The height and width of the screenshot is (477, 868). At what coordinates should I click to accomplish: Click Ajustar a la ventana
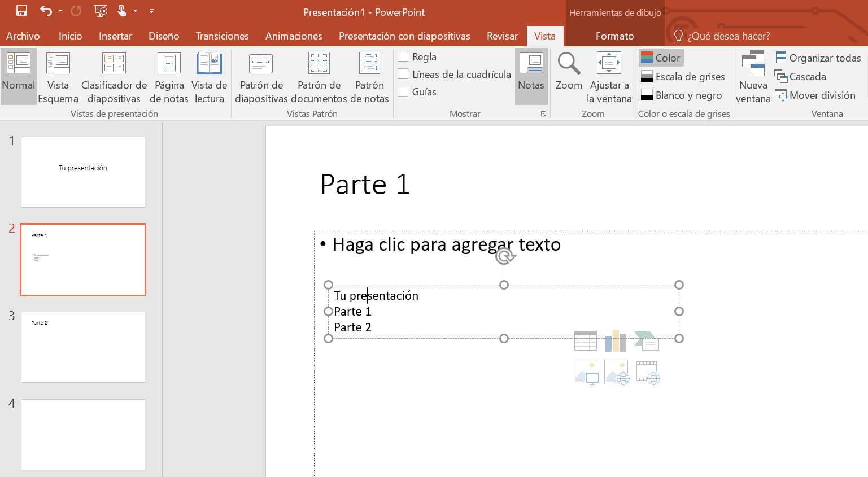[609, 76]
